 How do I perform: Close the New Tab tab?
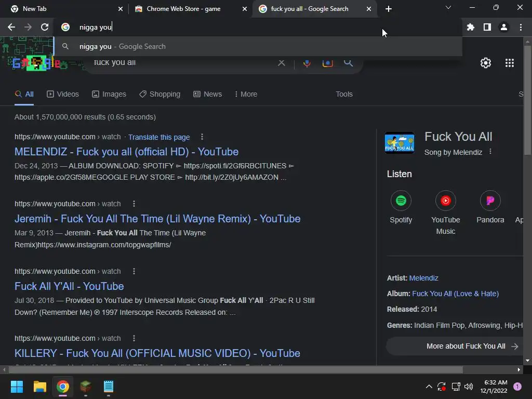121,9
